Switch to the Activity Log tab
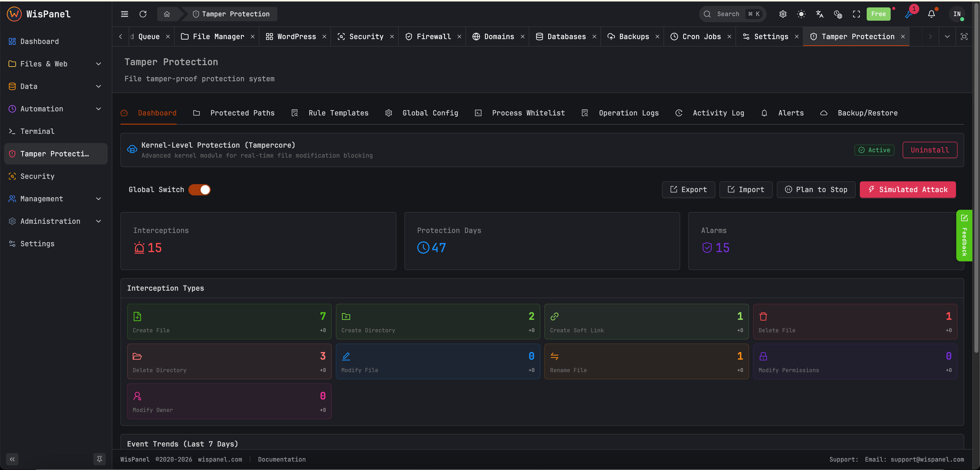Image resolution: width=980 pixels, height=470 pixels. [x=710, y=113]
